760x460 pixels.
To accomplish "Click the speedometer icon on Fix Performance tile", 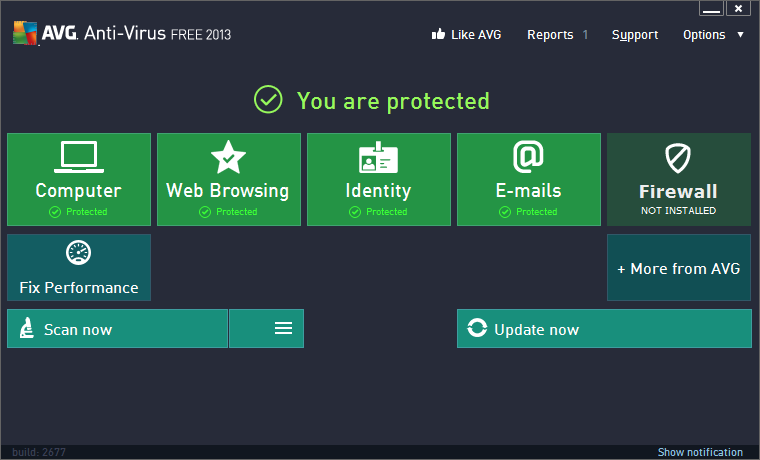I will 79,254.
